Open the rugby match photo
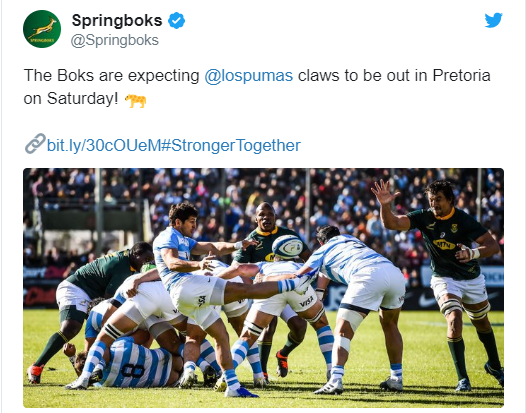 point(263,288)
